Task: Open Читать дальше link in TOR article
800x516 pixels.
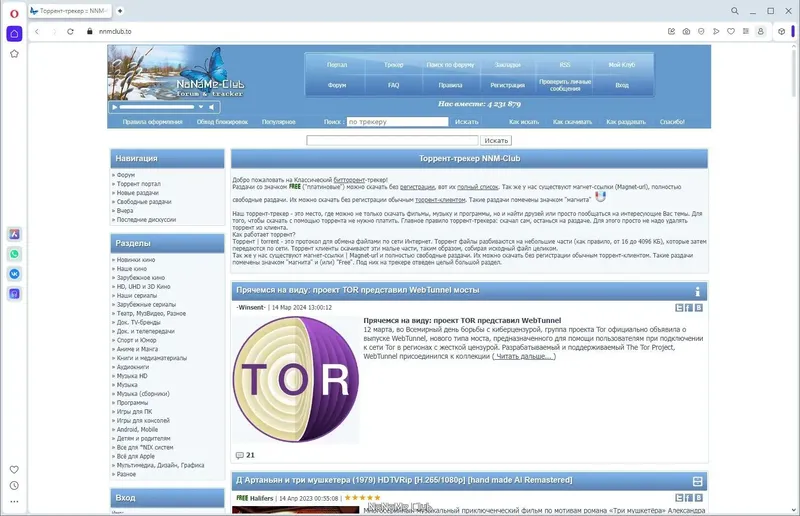Action: [523, 356]
